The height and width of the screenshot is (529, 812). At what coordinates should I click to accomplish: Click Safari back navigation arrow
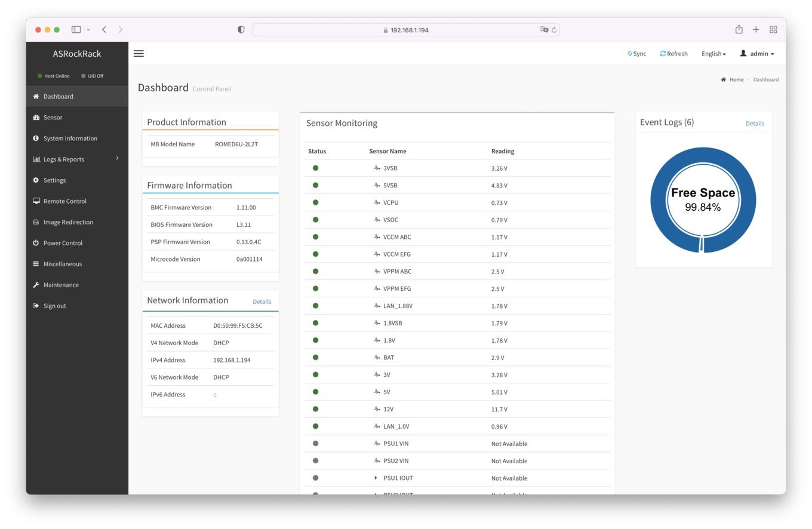point(104,29)
